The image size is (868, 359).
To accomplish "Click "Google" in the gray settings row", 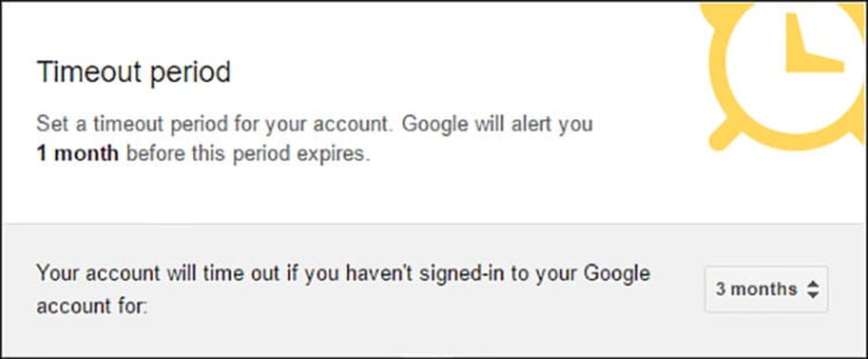I will [617, 274].
